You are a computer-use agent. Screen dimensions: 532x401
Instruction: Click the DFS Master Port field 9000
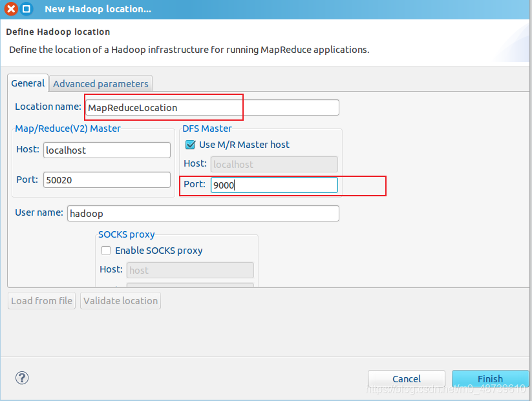point(274,185)
